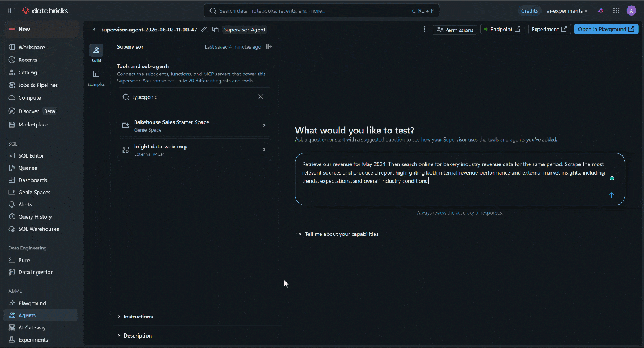Click the green status dot in prompt box
The height and width of the screenshot is (348, 644).
point(612,178)
